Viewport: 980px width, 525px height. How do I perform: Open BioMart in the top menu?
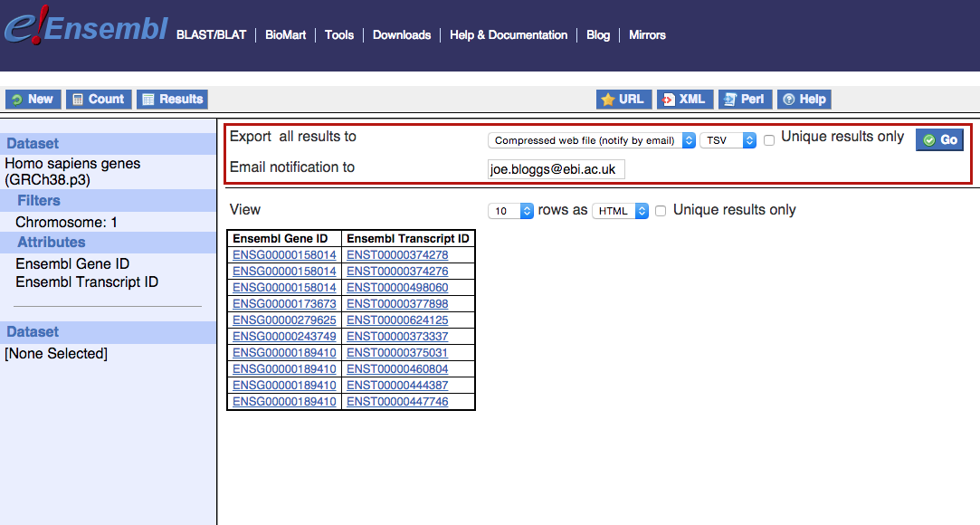click(285, 35)
